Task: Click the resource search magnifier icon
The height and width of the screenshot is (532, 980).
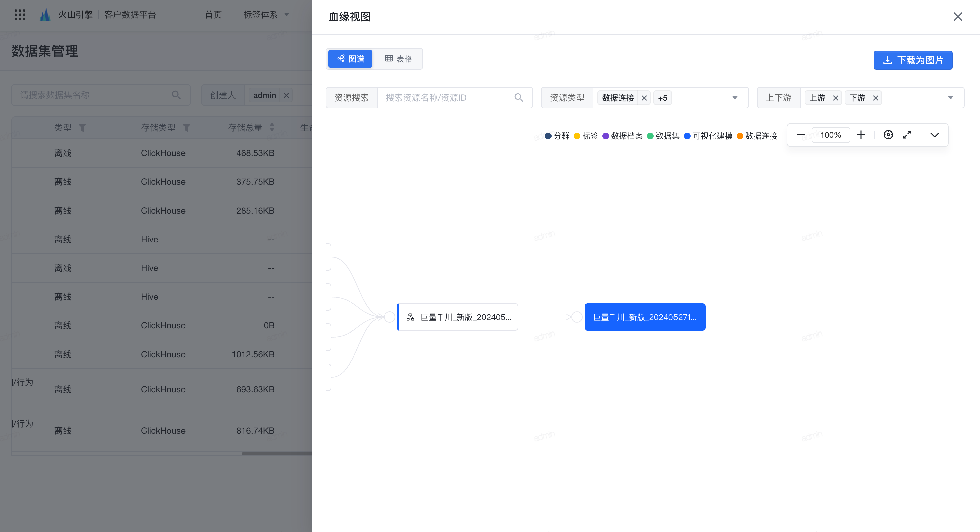Action: point(518,98)
